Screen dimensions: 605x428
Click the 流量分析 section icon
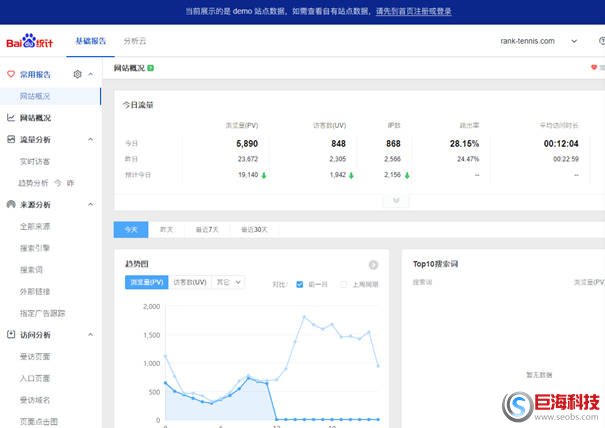coord(11,139)
